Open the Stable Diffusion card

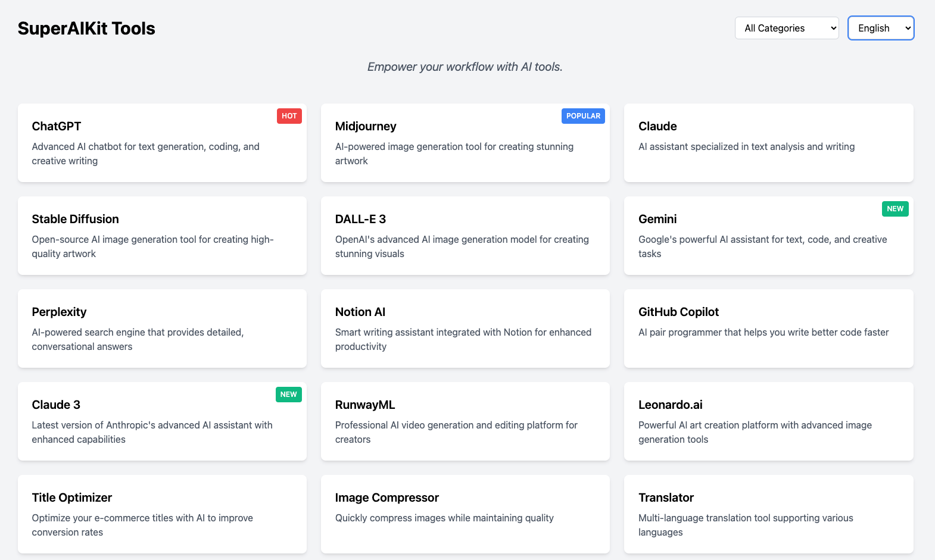click(162, 236)
